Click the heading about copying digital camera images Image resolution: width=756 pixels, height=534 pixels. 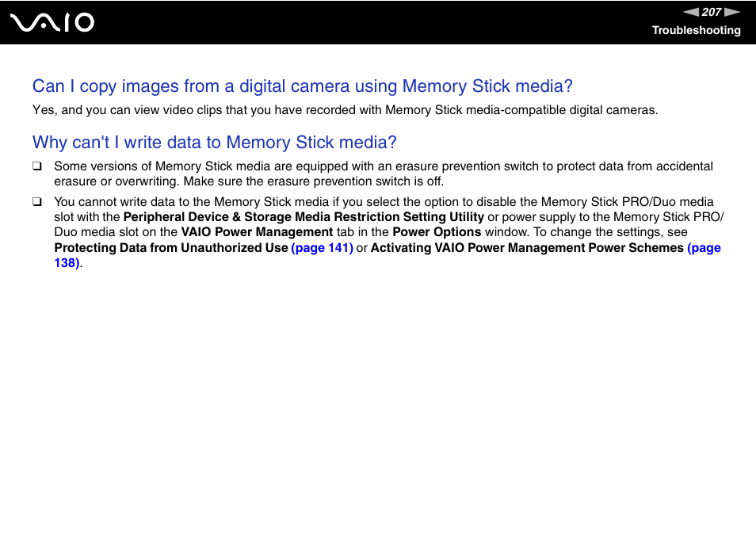(x=302, y=86)
